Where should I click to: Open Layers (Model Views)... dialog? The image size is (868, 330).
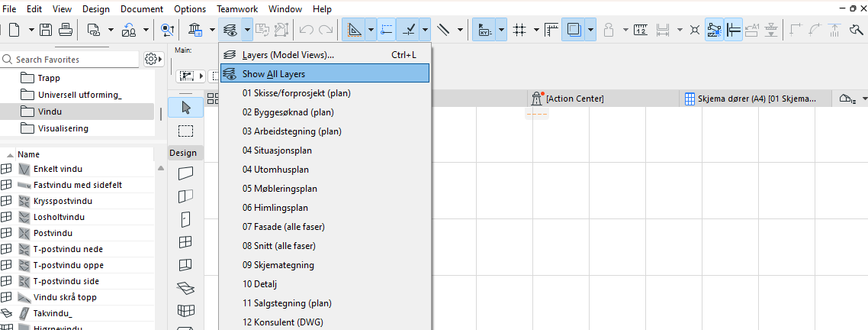click(288, 55)
